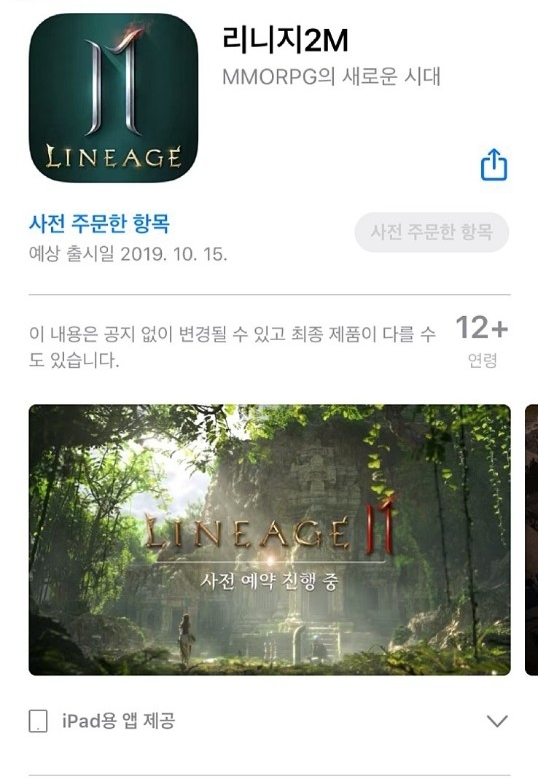Tap the change-without-notice disclaimer text
Viewport: 538px width, 780px height.
[x=232, y=347]
